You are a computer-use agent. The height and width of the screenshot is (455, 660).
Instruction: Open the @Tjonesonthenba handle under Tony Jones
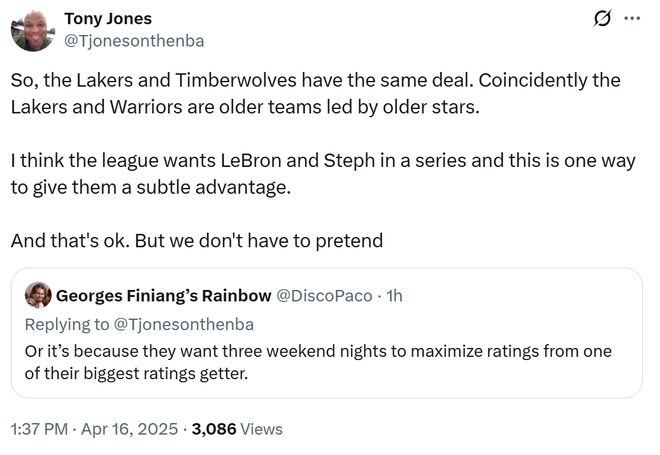point(134,41)
